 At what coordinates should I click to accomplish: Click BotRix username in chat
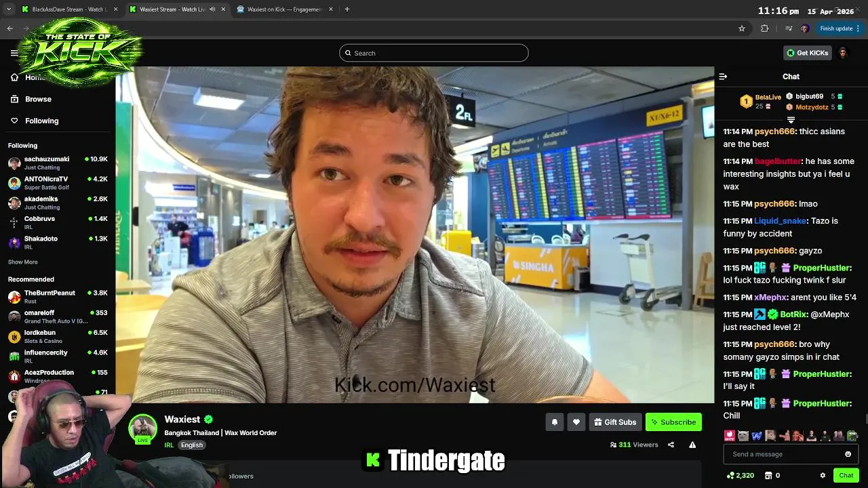[794, 314]
